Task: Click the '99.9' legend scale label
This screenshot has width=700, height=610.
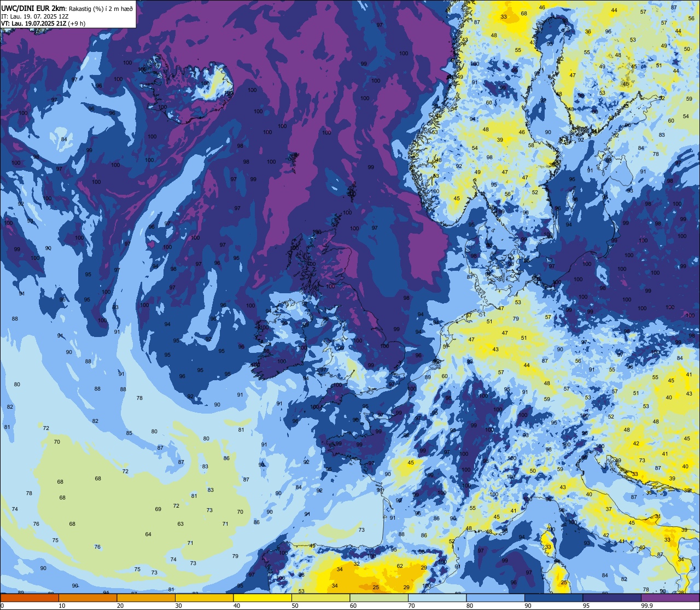Action: coord(647,606)
